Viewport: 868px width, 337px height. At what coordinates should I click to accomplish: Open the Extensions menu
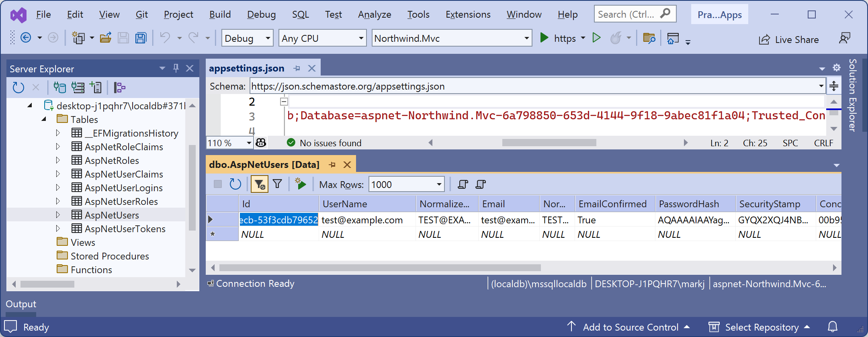(x=468, y=14)
